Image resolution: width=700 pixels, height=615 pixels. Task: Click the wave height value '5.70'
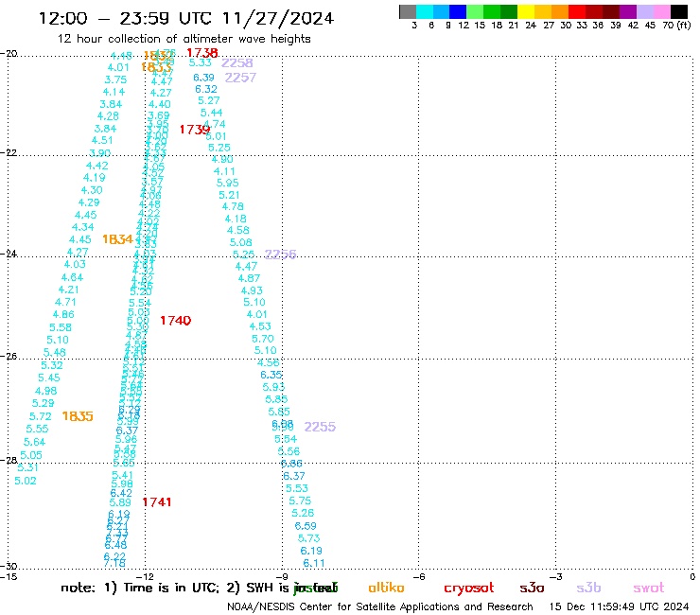click(x=263, y=339)
